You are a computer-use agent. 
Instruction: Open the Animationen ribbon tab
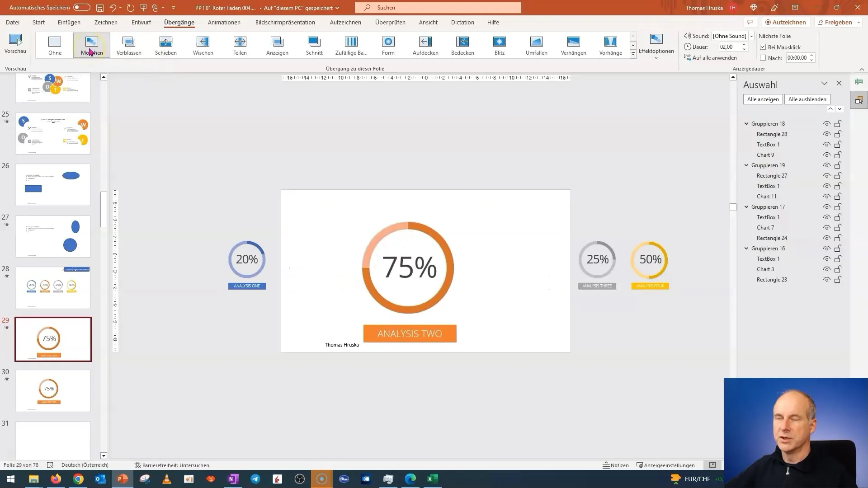pyautogui.click(x=224, y=22)
